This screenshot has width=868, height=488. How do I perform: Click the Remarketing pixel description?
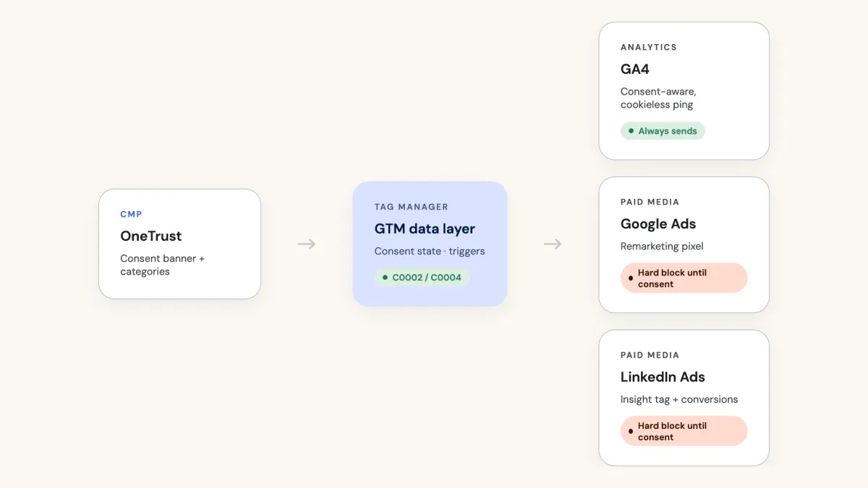pyautogui.click(x=662, y=247)
